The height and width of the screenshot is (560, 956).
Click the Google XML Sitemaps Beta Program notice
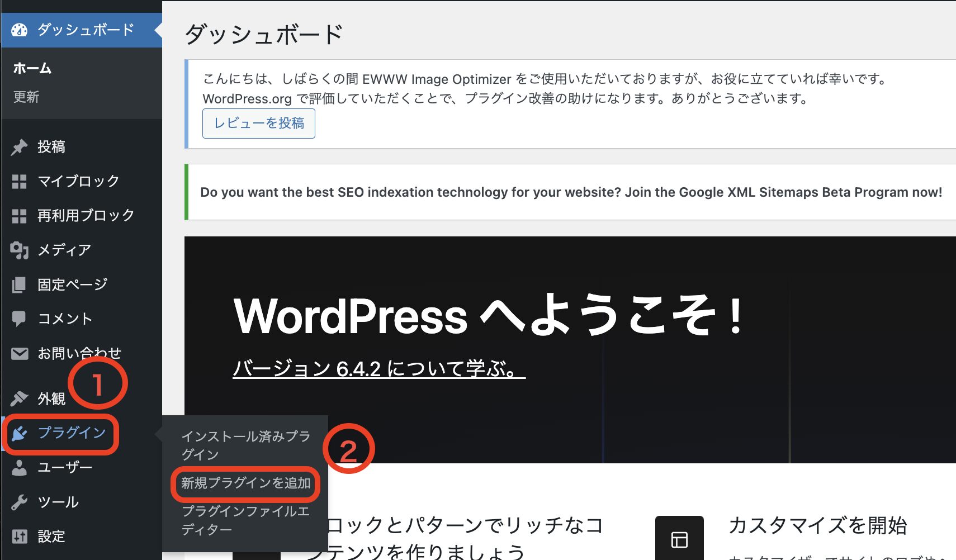coord(571,192)
